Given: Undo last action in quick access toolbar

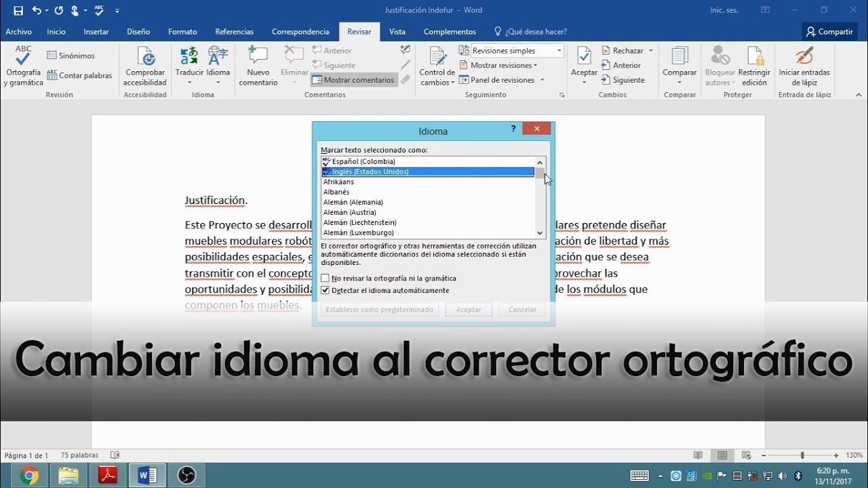Looking at the screenshot, I should point(37,10).
